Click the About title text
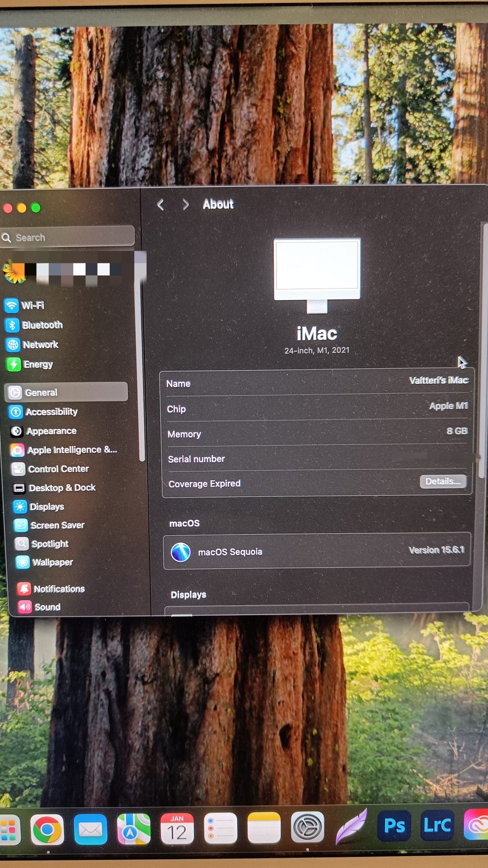Image resolution: width=488 pixels, height=868 pixels. [x=218, y=204]
